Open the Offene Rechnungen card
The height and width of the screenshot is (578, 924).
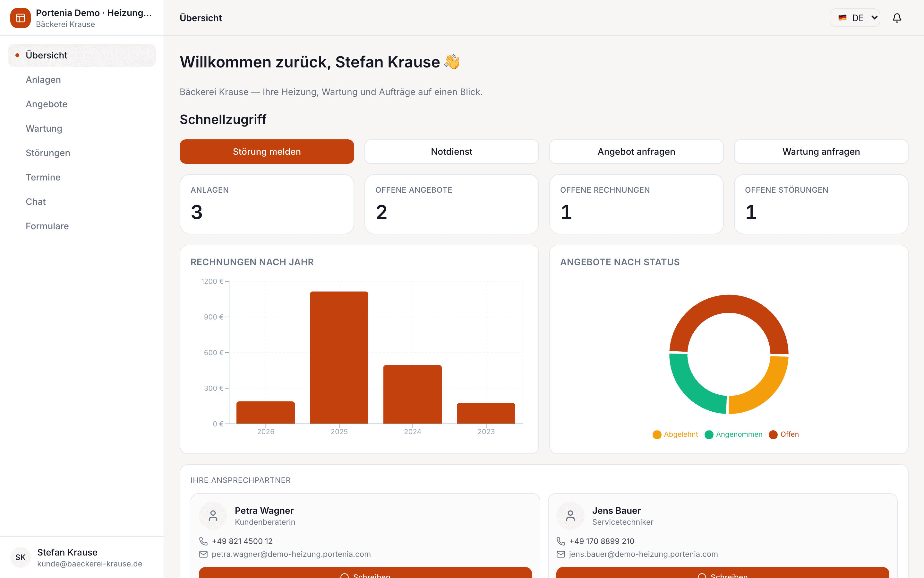637,204
